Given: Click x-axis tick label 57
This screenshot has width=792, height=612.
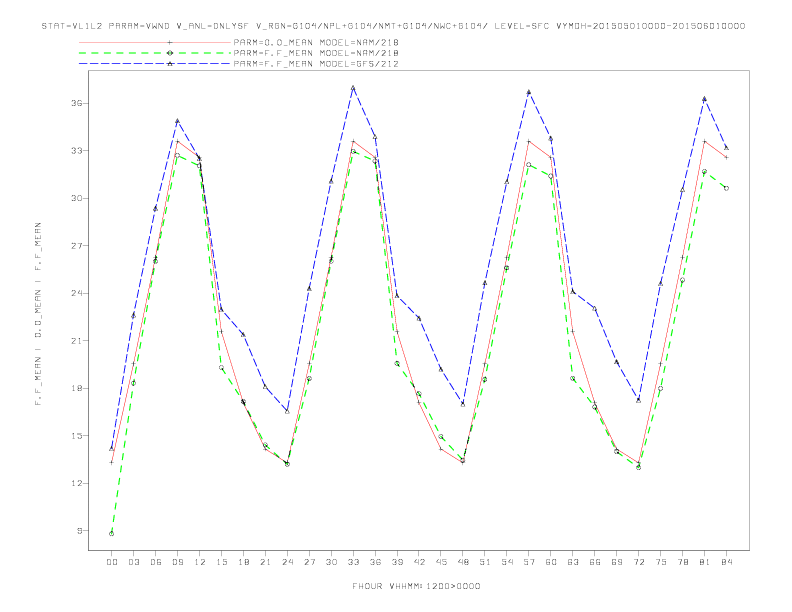Looking at the screenshot, I should 529,562.
